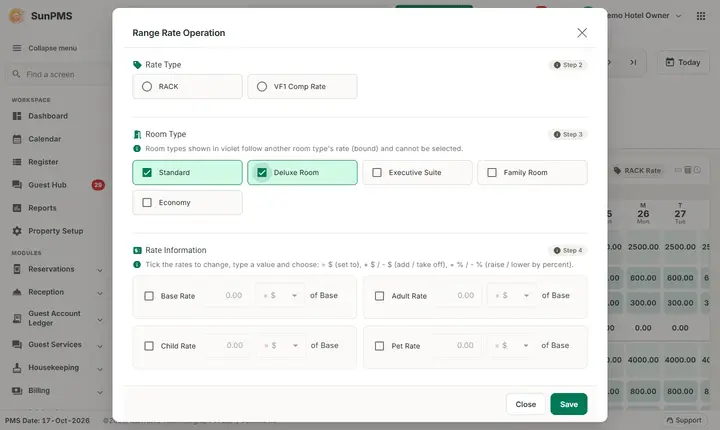This screenshot has height=430, width=720.
Task: Click the Reservations module icon
Action: [x=17, y=269]
